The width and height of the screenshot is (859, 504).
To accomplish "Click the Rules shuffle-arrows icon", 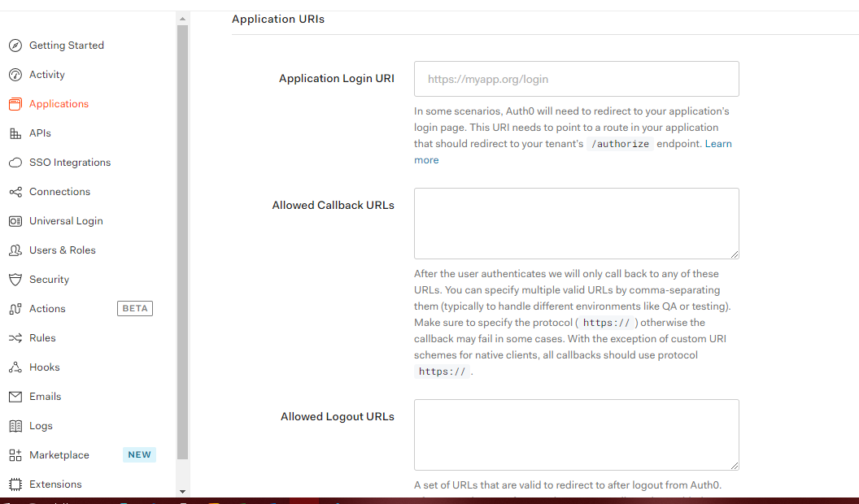I will click(15, 338).
